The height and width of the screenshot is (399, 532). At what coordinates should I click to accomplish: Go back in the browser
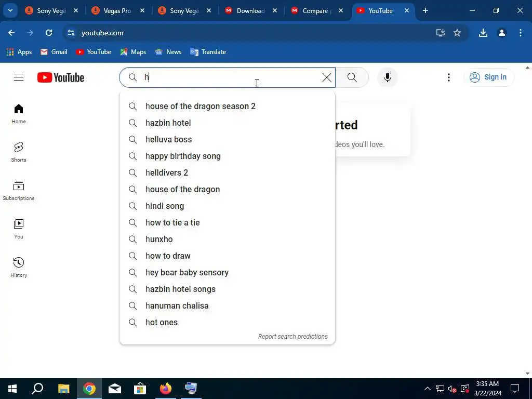11,33
